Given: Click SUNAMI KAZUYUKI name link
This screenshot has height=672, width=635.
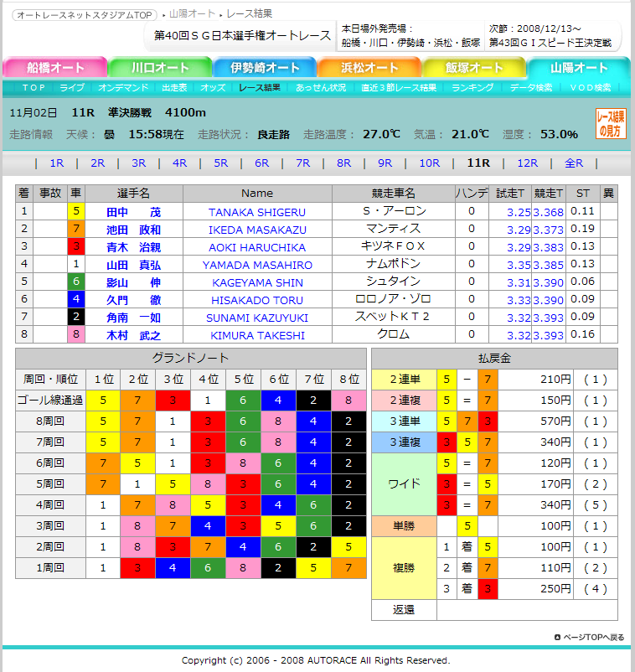Looking at the screenshot, I should (x=257, y=318).
